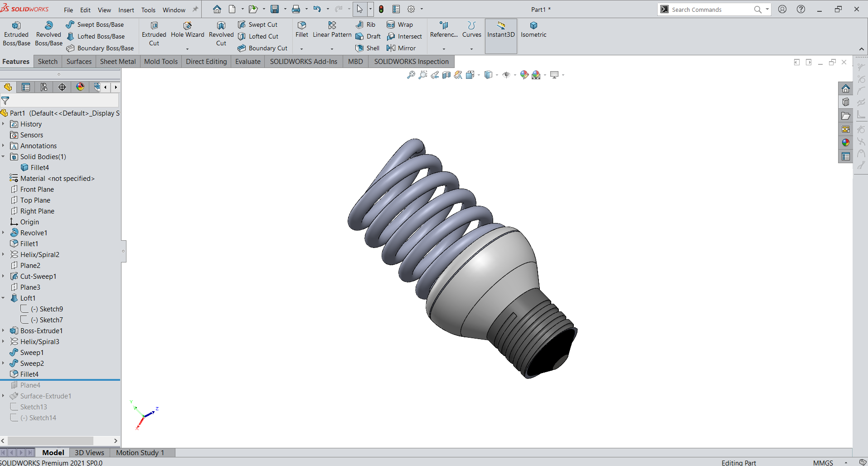The image size is (868, 466).
Task: Open the ConfigurationManager tab icon
Action: click(x=44, y=87)
